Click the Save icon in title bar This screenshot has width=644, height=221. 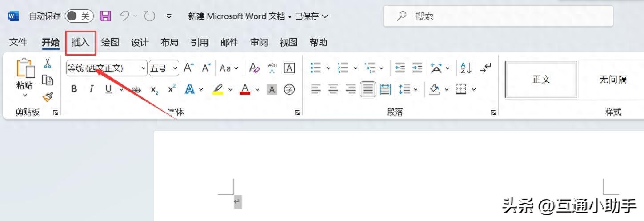(105, 16)
